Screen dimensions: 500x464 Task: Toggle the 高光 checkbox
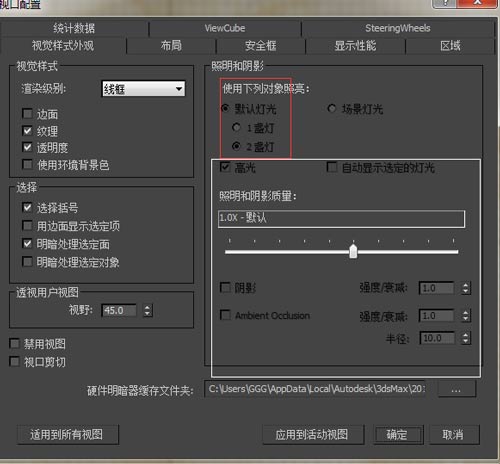[225, 167]
